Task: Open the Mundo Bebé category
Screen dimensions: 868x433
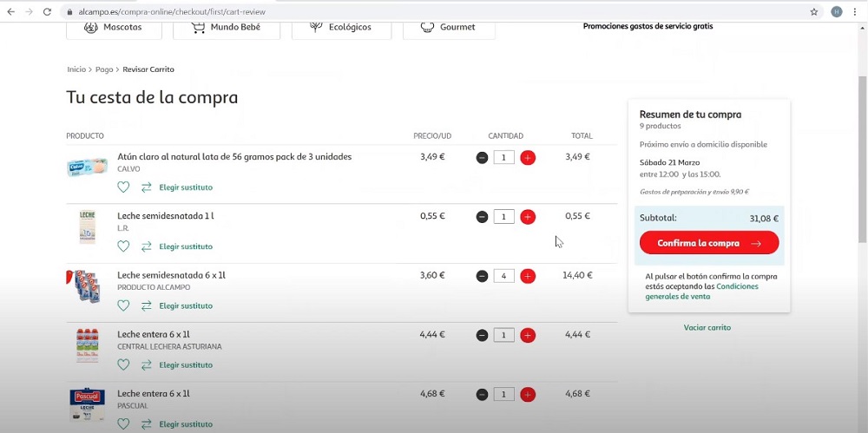Action: pyautogui.click(x=226, y=27)
